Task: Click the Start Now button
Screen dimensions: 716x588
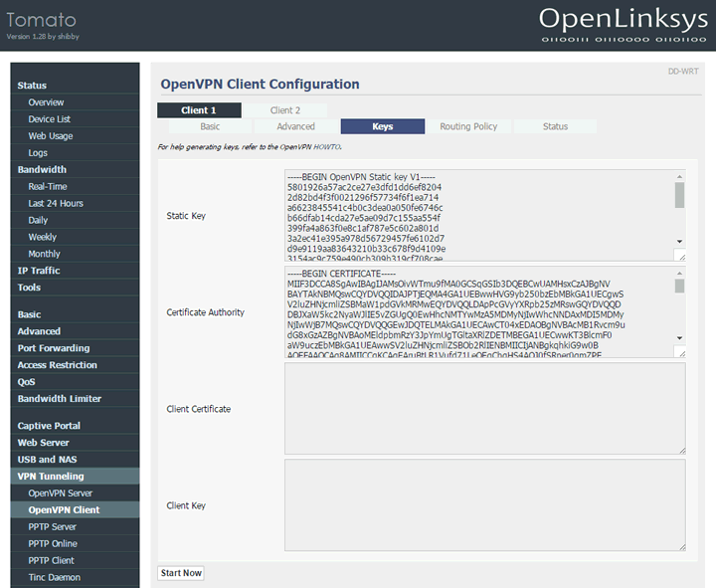Action: click(181, 573)
